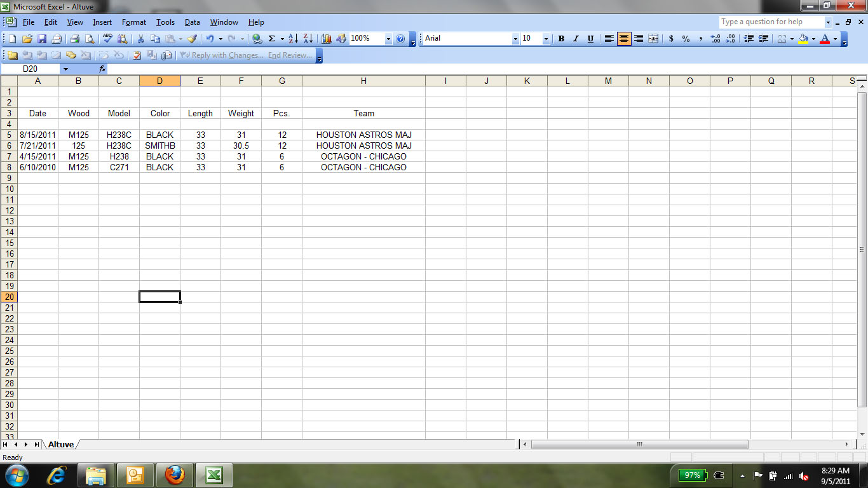Select the whole column H header
This screenshot has height=488, width=868.
pyautogui.click(x=363, y=81)
